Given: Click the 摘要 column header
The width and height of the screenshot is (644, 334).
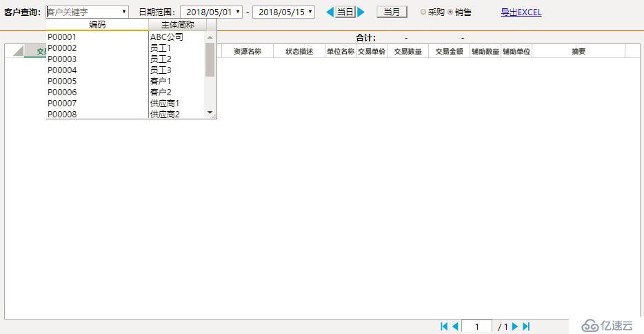Looking at the screenshot, I should [x=578, y=51].
